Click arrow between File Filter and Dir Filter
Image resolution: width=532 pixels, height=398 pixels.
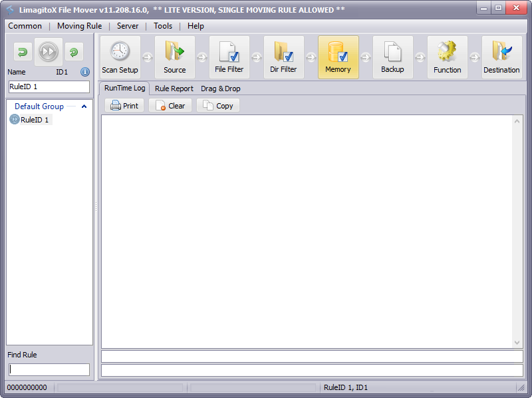257,57
